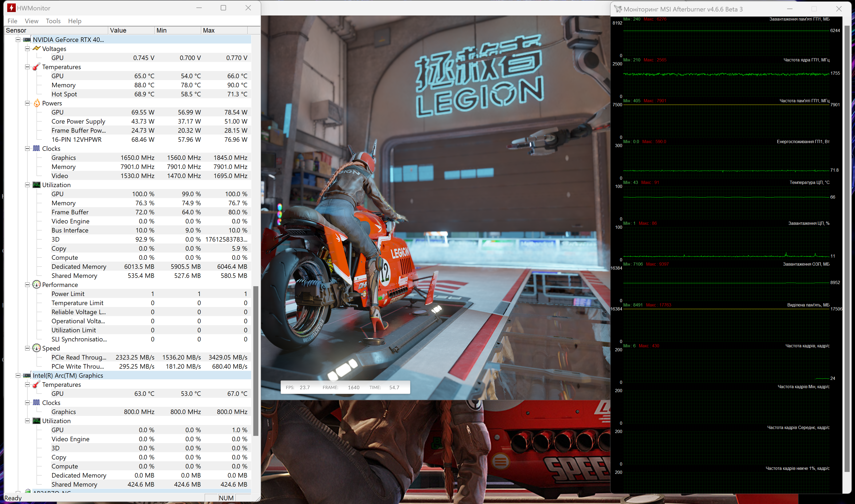Click the Temperatures thermometer icon under NVIDIA
The height and width of the screenshot is (504, 855).
coord(36,67)
